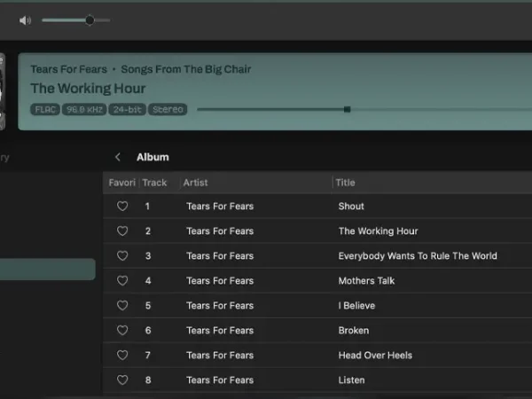This screenshot has width=532, height=399.
Task: Select the title Mothers Talk
Action: pos(366,280)
